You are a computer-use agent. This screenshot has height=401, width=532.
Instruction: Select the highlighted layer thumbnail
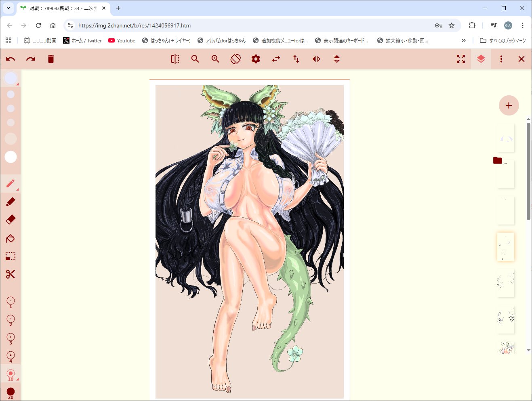[505, 247]
